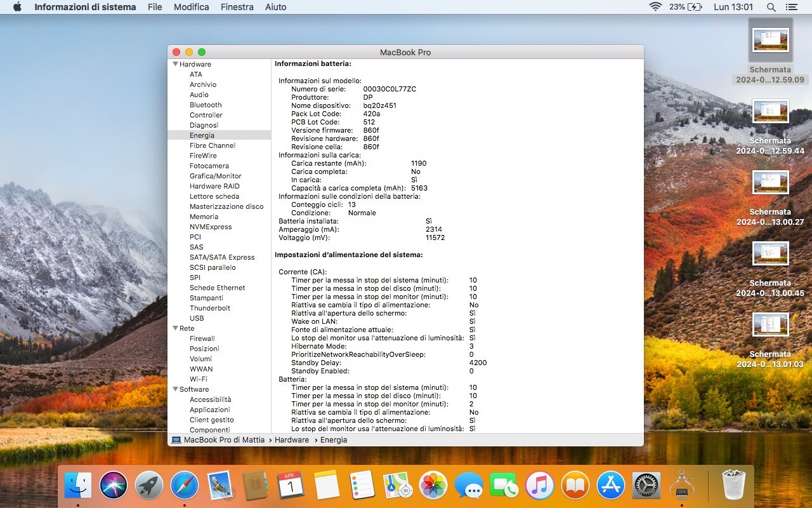
Task: Open the App Store dock icon
Action: tap(612, 486)
